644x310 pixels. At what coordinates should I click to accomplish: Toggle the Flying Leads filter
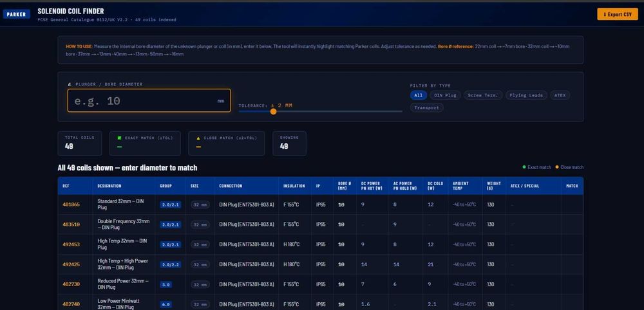pos(526,95)
